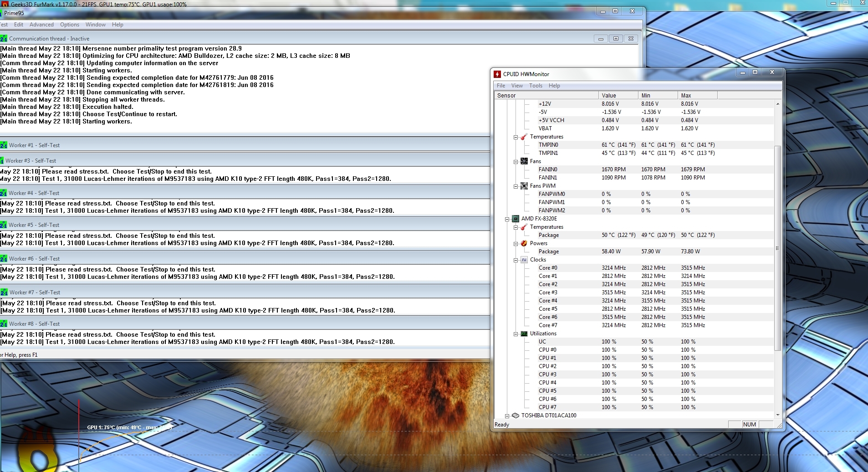The image size is (868, 472).
Task: Click the Worker #6 window icon
Action: [x=4, y=259]
